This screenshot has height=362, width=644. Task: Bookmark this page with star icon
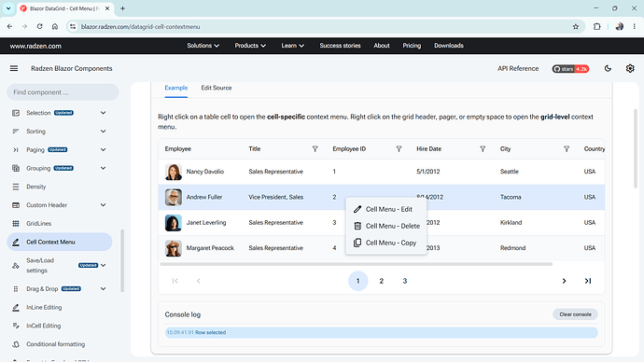[x=576, y=27]
